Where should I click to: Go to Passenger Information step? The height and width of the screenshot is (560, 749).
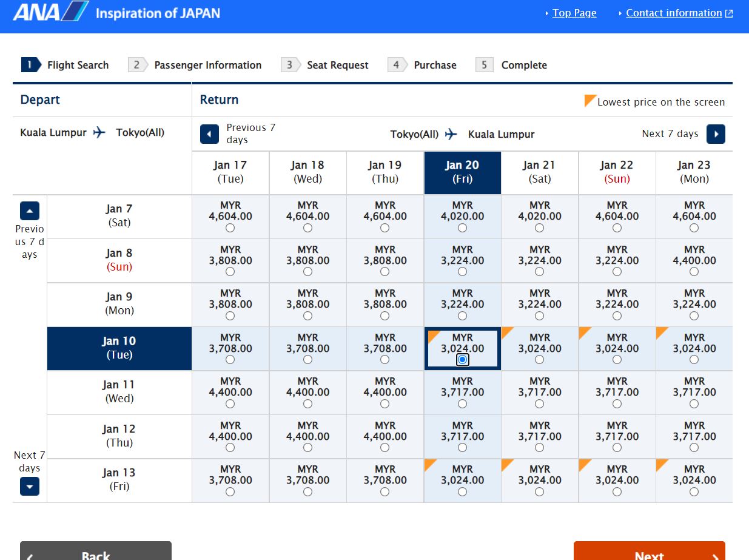(x=195, y=65)
